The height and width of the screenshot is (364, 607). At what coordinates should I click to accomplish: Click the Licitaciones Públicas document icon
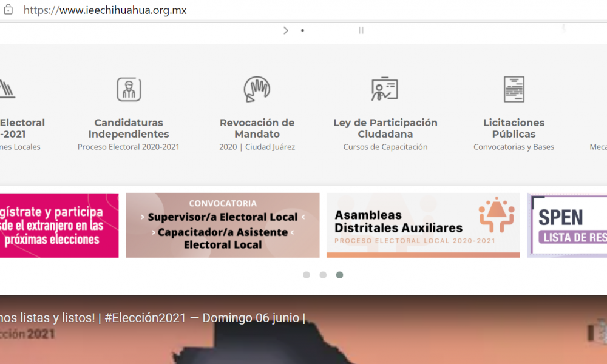click(514, 89)
